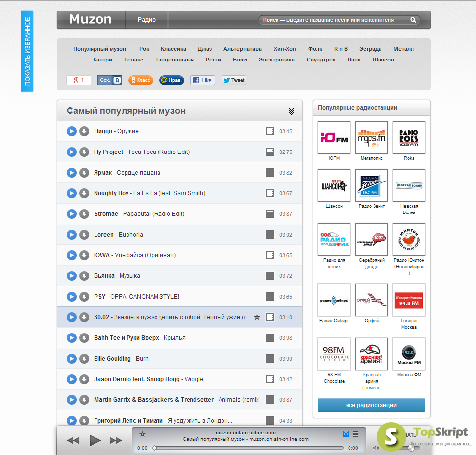Screen dimensions: 476x455
Task: Open Говорит Москва 94.8 FM station
Action: [x=409, y=300]
